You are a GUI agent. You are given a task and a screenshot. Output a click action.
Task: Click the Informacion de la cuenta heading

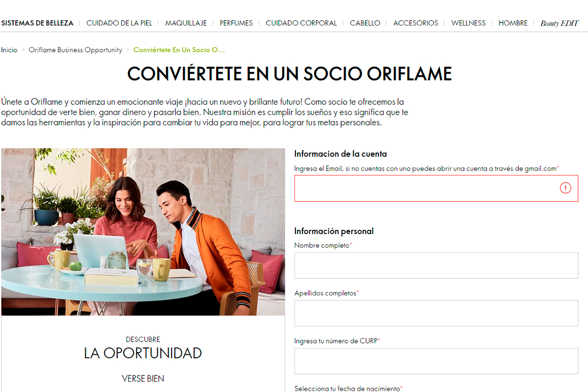341,154
